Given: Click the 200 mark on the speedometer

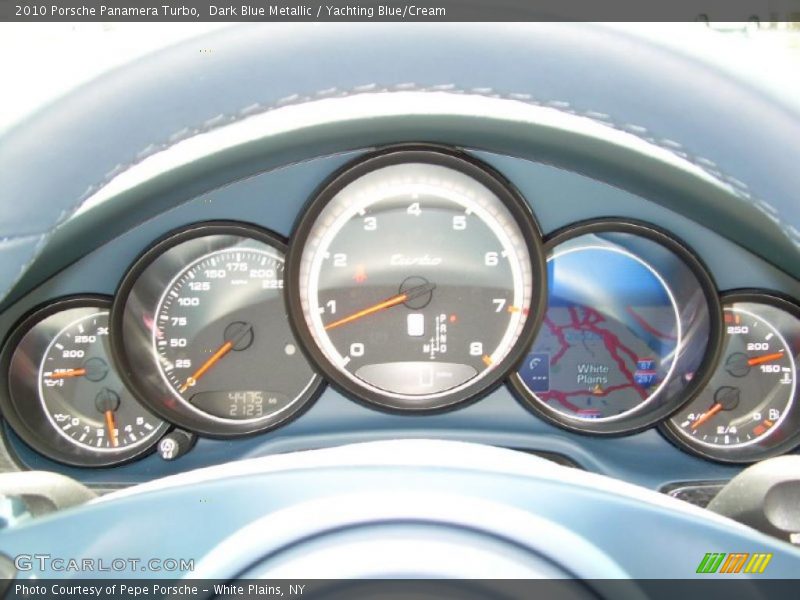Looking at the screenshot, I should point(262,273).
